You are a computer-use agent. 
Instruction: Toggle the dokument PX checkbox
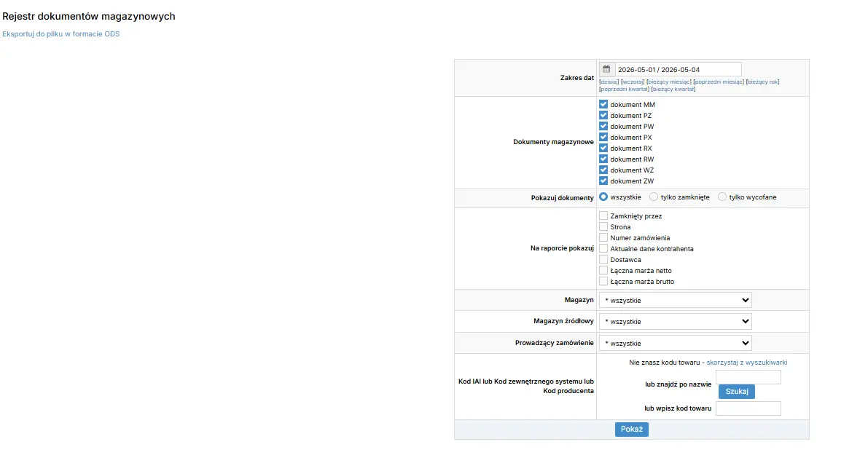603,137
